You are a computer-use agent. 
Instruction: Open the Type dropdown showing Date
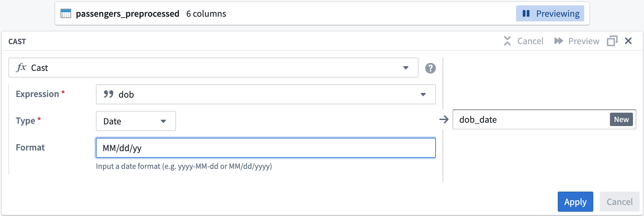136,121
